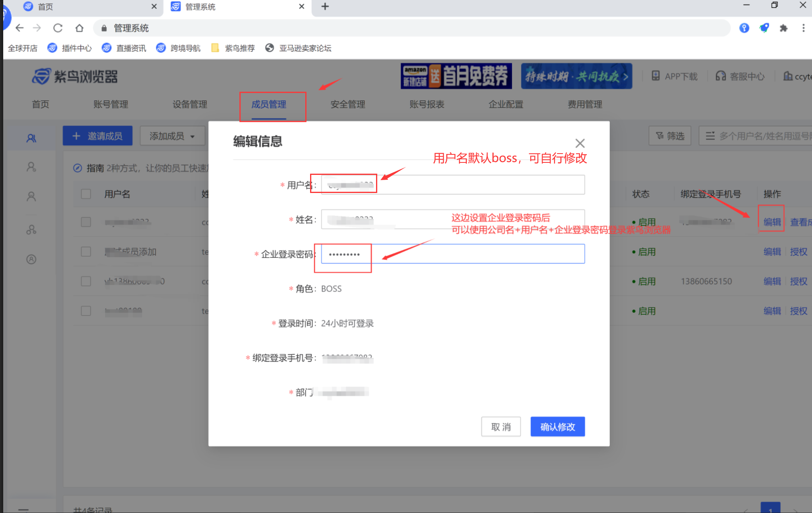Click the 邀请成员 invite button

coord(97,135)
